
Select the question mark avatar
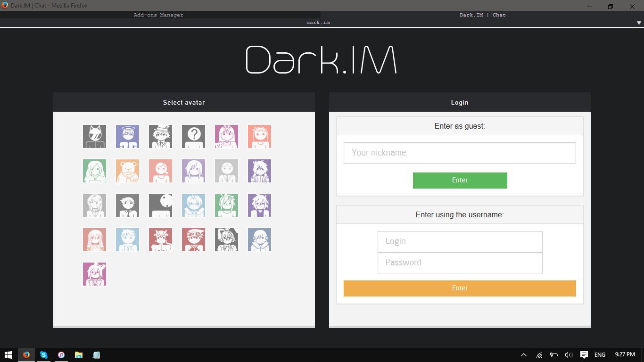pos(193,136)
